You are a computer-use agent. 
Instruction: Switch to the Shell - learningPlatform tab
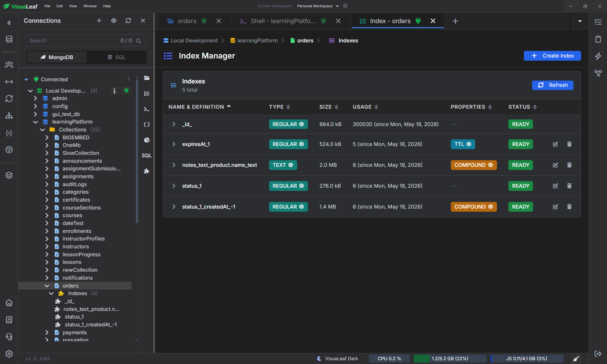283,21
